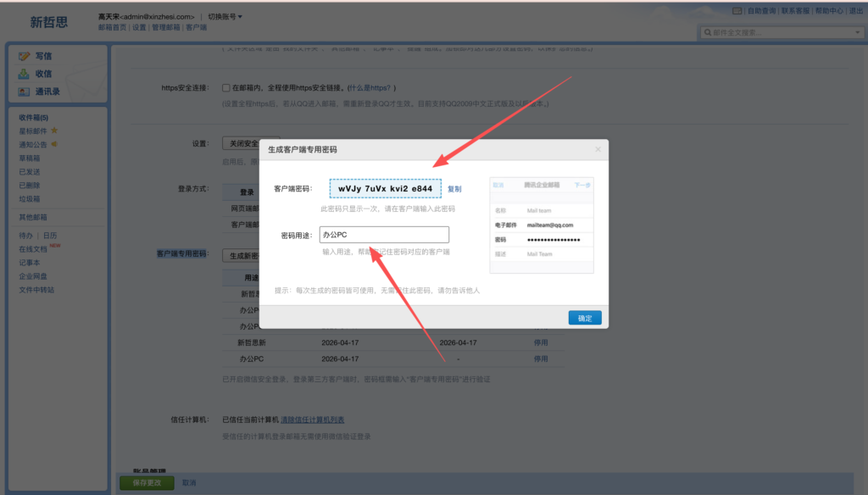Click the star icon beside 星标邮件
This screenshot has height=495, width=868.
point(54,131)
